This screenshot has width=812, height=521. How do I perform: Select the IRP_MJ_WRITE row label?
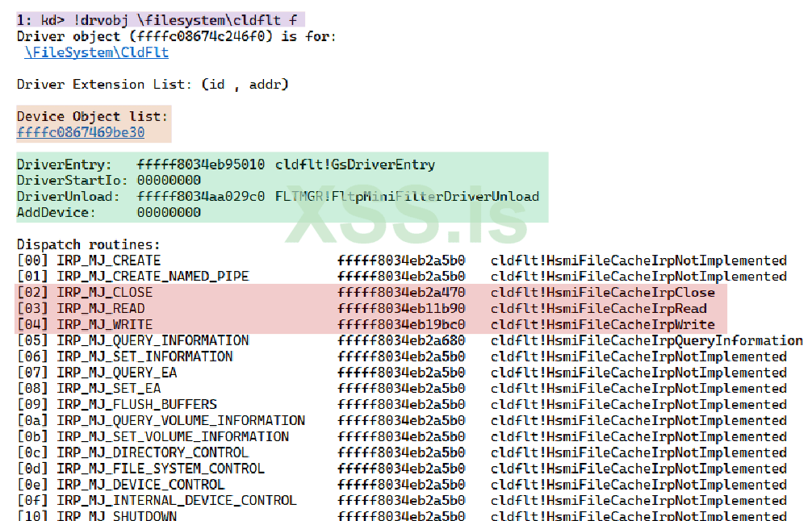tap(105, 325)
